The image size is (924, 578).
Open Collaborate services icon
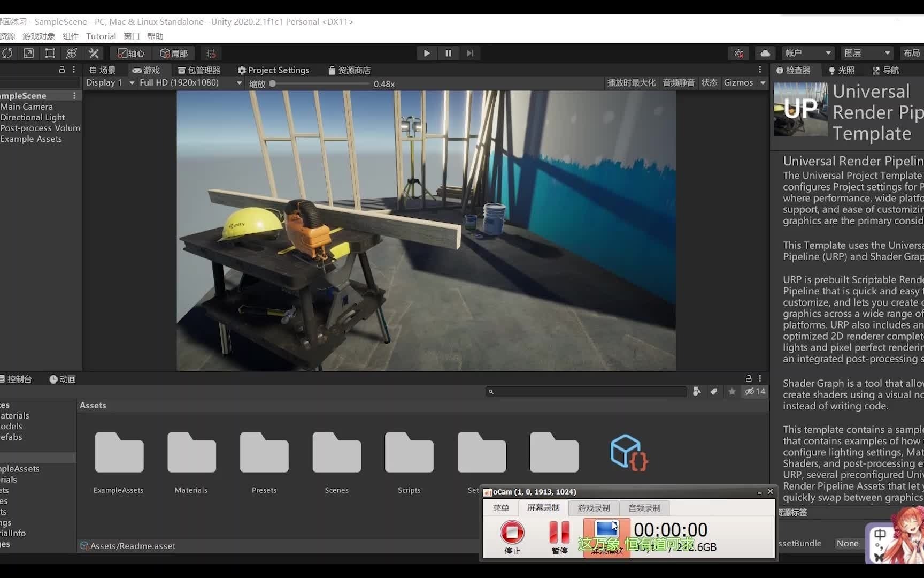tap(739, 53)
